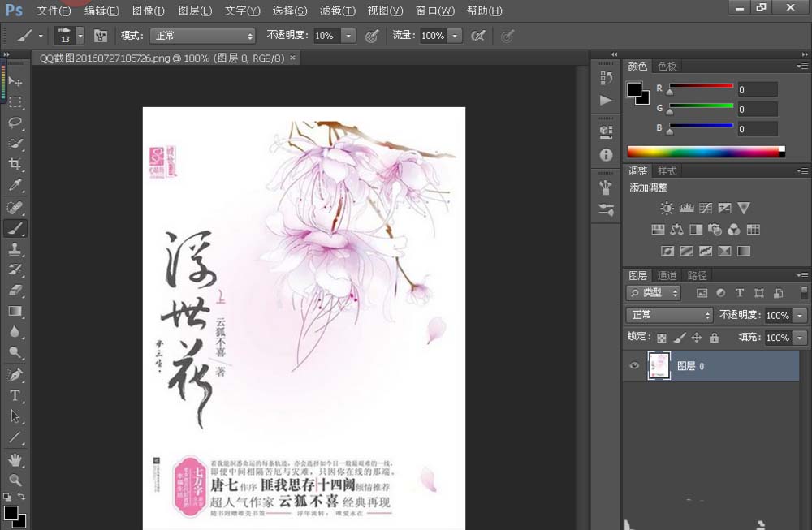
Task: Select the Horizontal Type tool
Action: (15, 395)
